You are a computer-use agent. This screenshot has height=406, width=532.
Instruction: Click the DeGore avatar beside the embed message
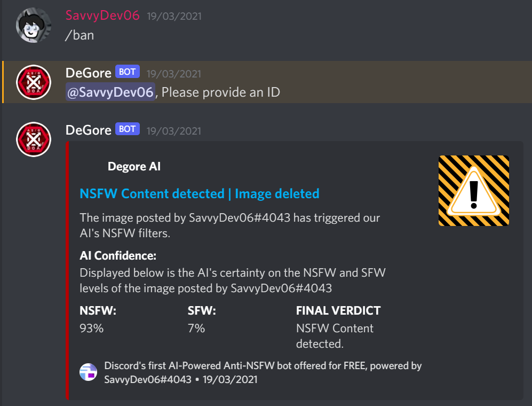coord(33,139)
